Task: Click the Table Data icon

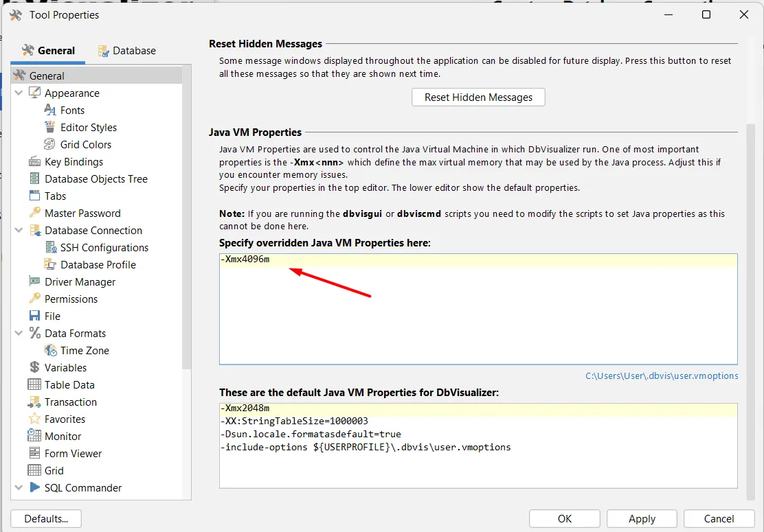Action: 34,384
